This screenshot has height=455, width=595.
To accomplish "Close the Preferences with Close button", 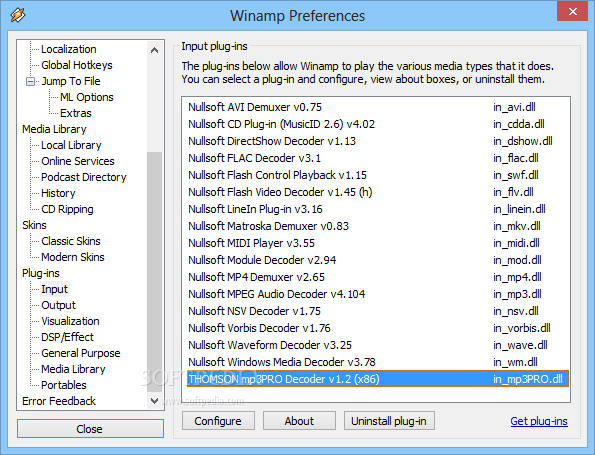I will [x=90, y=429].
